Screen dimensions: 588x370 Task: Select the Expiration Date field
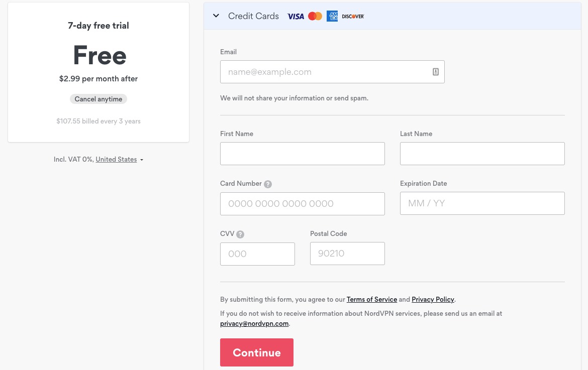pyautogui.click(x=482, y=203)
